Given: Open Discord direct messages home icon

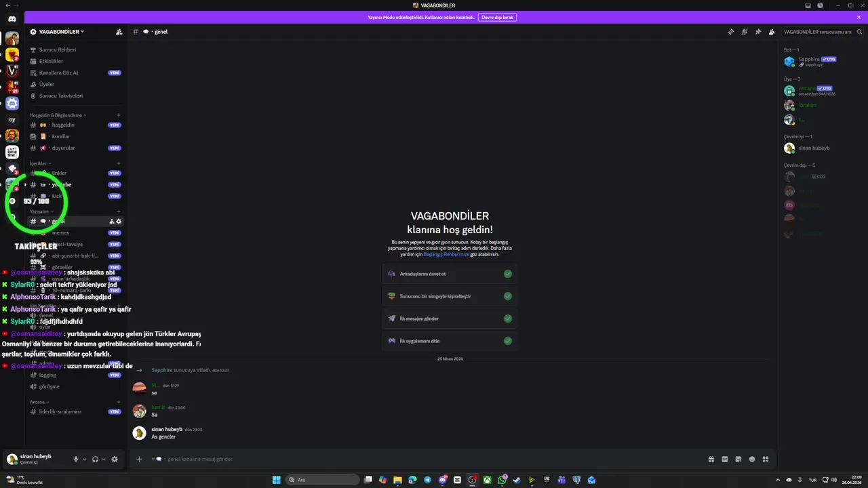Looking at the screenshot, I should click(12, 19).
